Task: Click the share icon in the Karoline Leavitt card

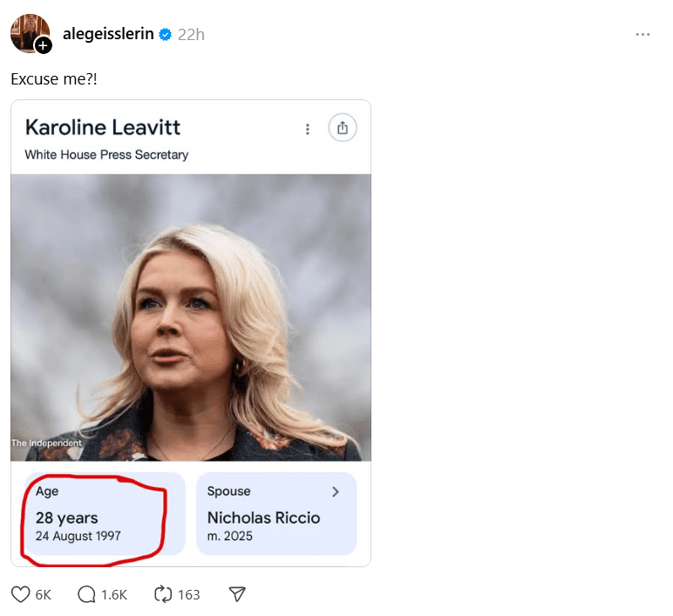Action: pos(343,128)
